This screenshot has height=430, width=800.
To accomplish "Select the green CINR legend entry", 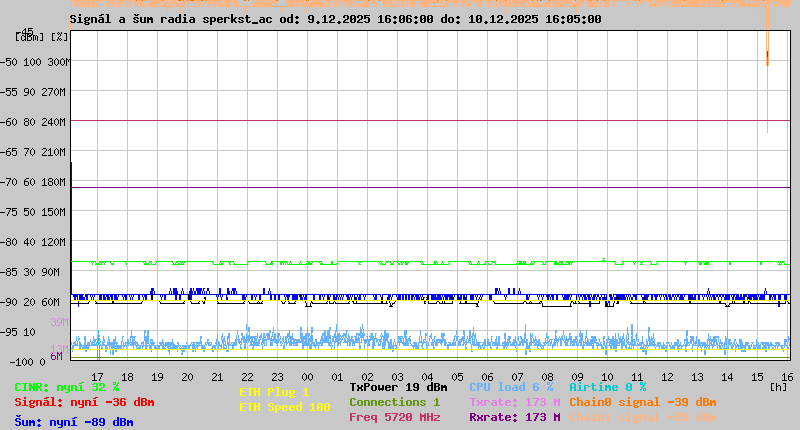I will 66,387.
